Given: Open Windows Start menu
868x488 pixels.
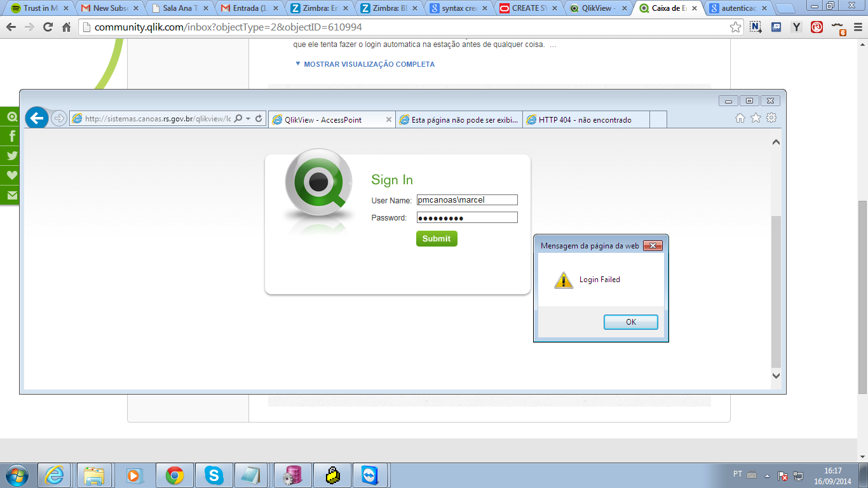Looking at the screenshot, I should tap(17, 475).
